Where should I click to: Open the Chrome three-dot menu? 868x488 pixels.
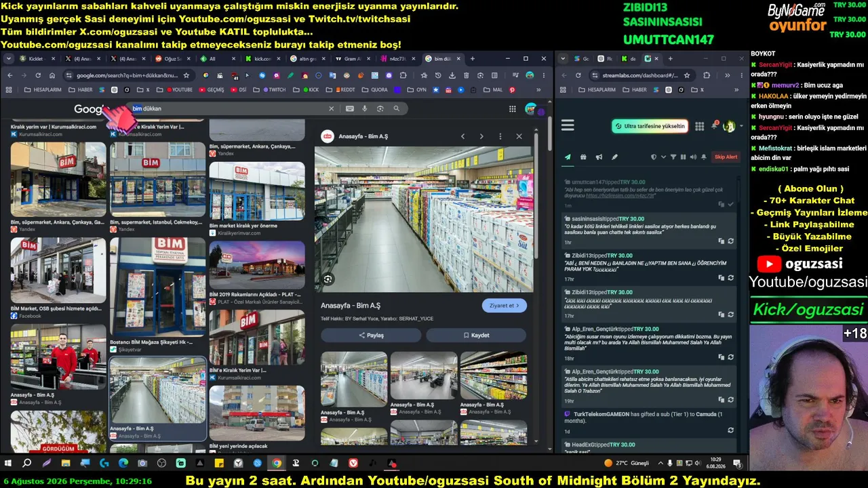[x=545, y=75]
